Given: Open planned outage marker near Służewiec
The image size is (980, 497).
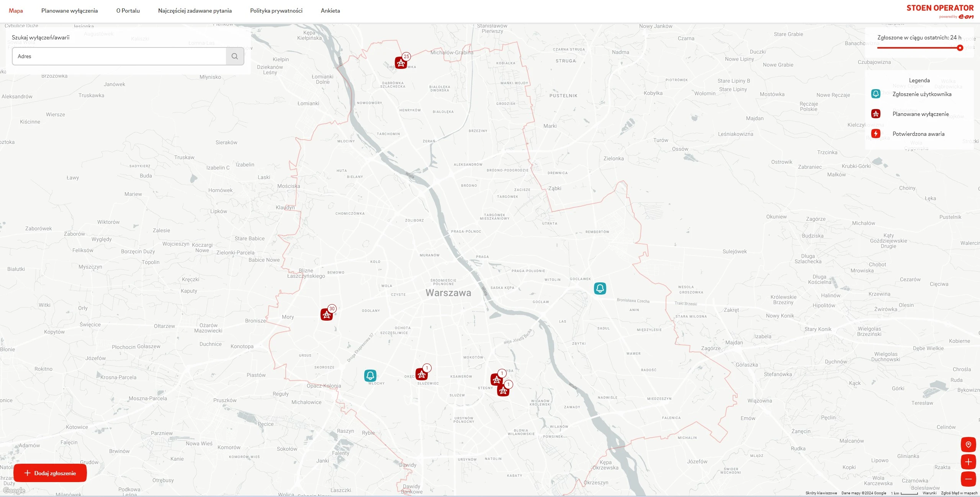Looking at the screenshot, I should coord(422,374).
